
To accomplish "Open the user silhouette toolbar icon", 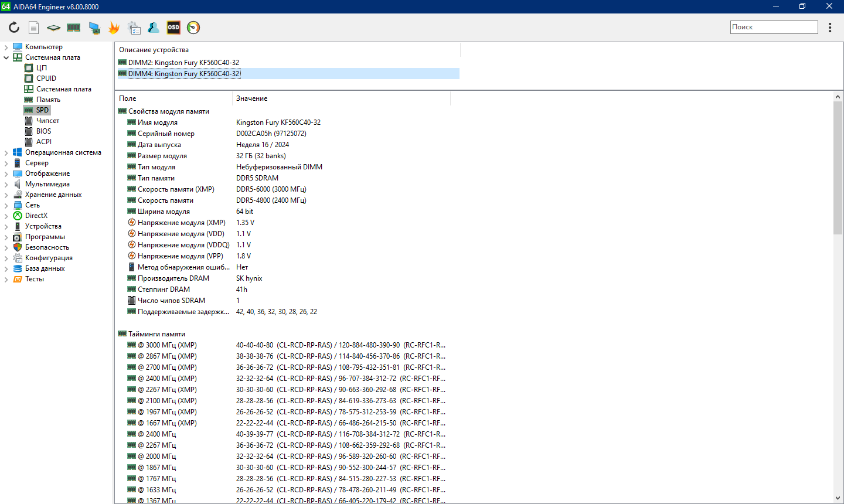I will coord(154,28).
